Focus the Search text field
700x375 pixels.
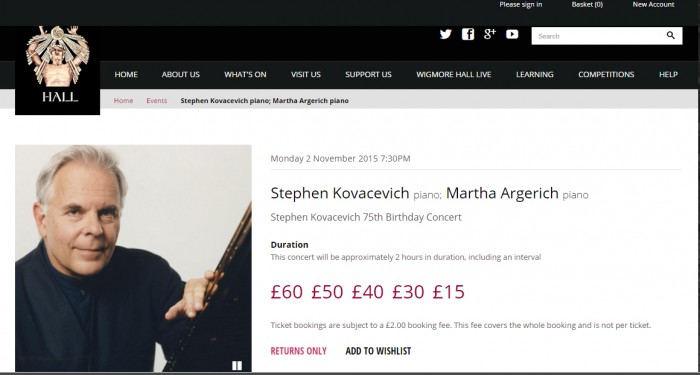click(598, 36)
